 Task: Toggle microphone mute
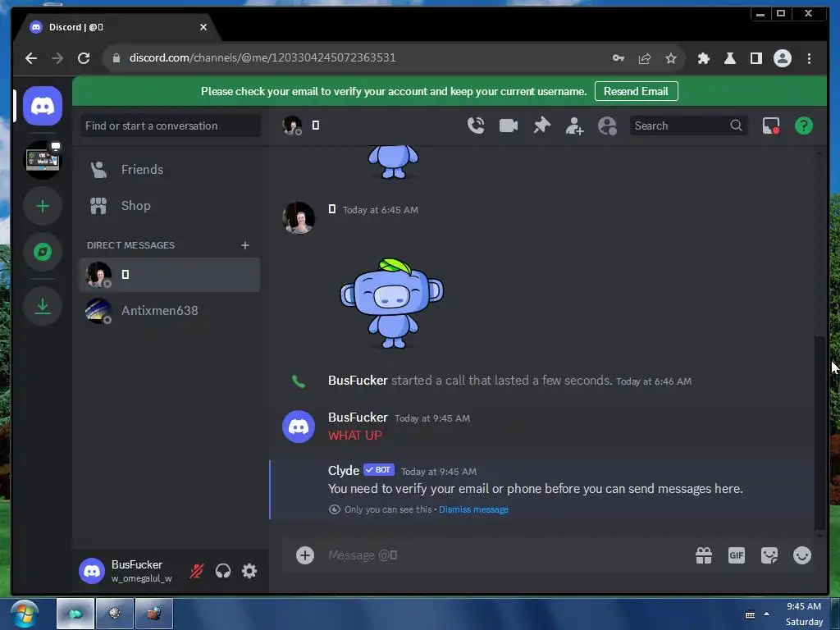pos(197,571)
